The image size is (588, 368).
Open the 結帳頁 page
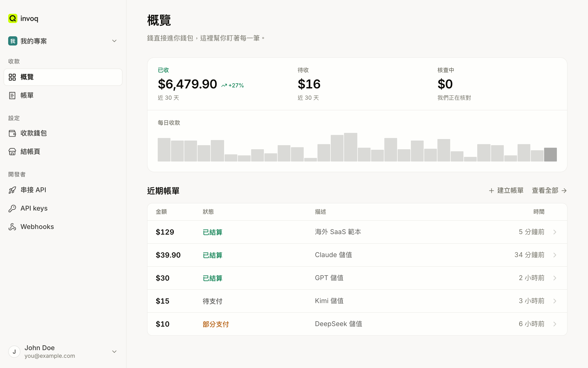point(63,152)
